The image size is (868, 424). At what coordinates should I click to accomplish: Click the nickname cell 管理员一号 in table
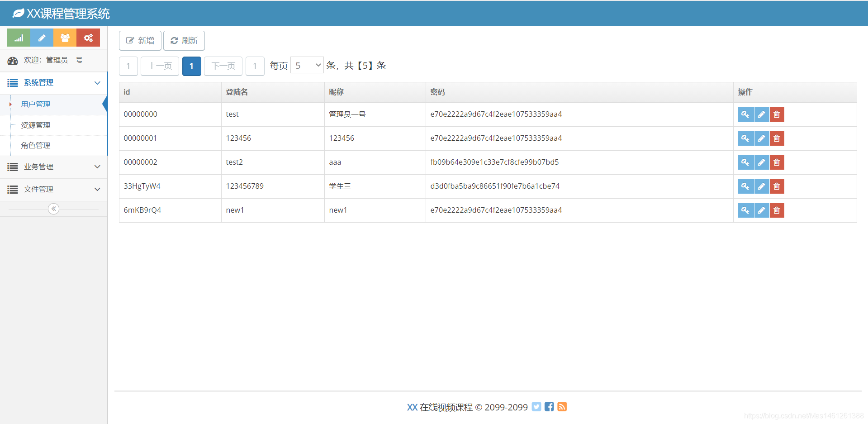point(347,114)
